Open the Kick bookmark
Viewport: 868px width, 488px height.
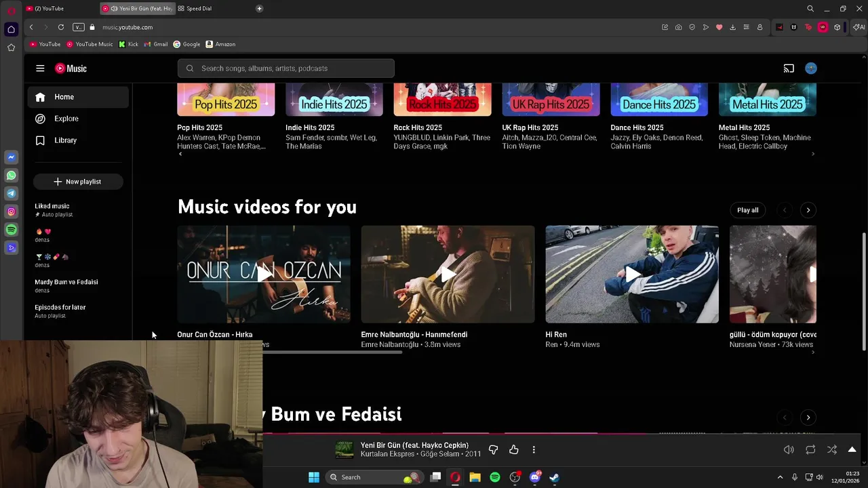[x=128, y=44]
